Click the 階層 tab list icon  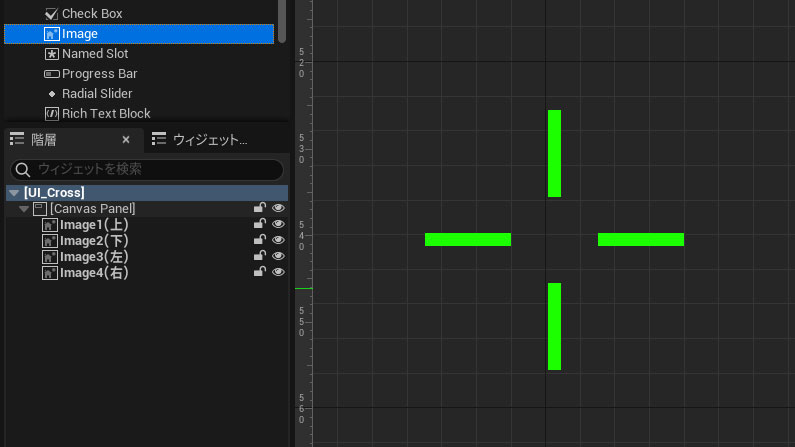coord(17,139)
